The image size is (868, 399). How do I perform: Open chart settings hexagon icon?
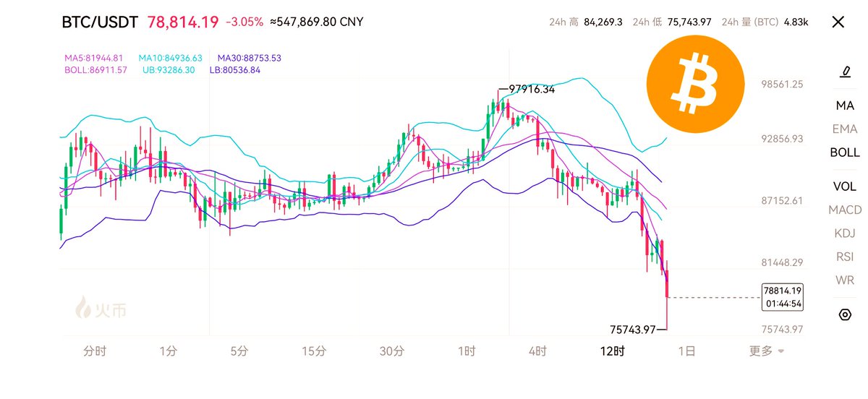coord(844,314)
